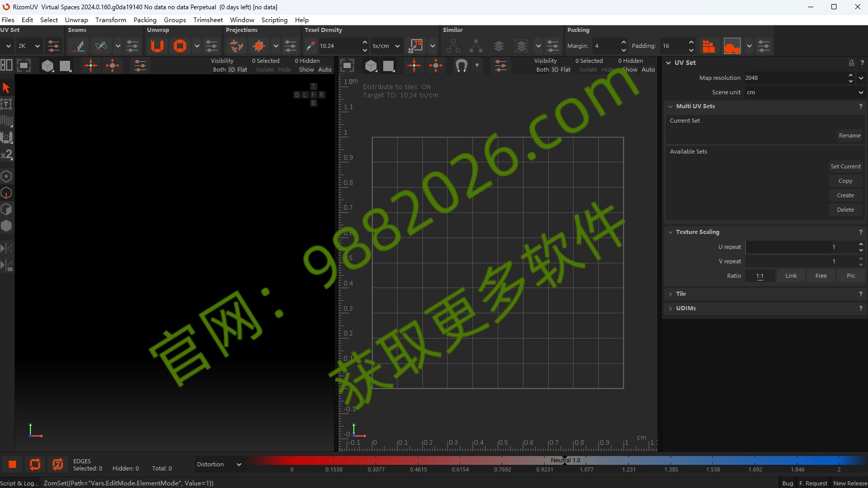Viewport: 868px width, 488px height.
Task: Click the Packing round islands icon
Action: pyautogui.click(x=732, y=46)
